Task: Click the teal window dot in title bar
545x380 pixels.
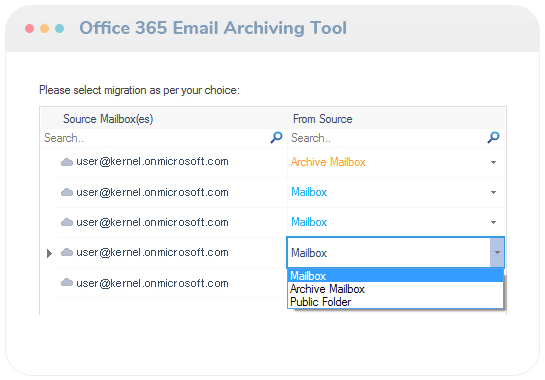Action: coord(59,29)
